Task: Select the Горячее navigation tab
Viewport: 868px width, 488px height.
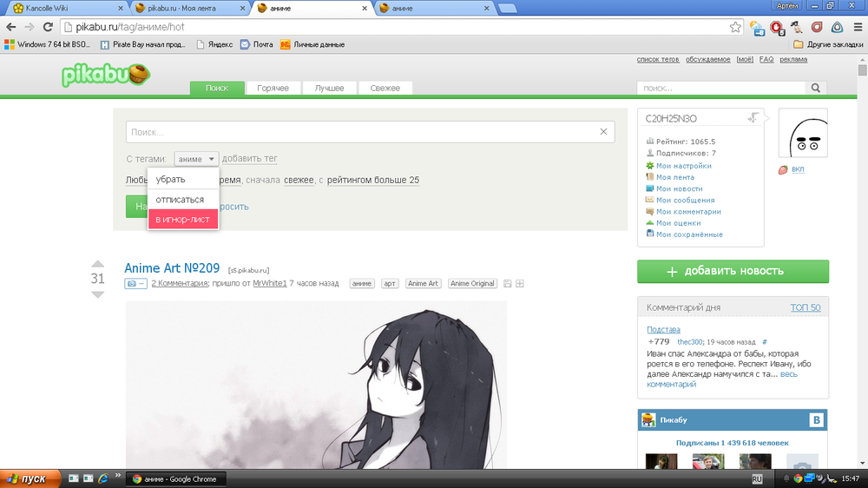Action: tap(273, 88)
